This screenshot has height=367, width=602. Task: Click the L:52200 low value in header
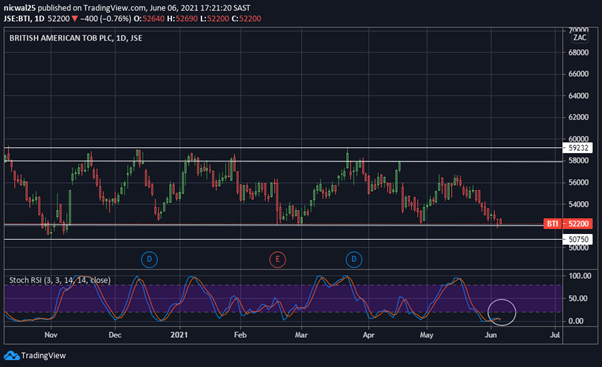point(215,18)
